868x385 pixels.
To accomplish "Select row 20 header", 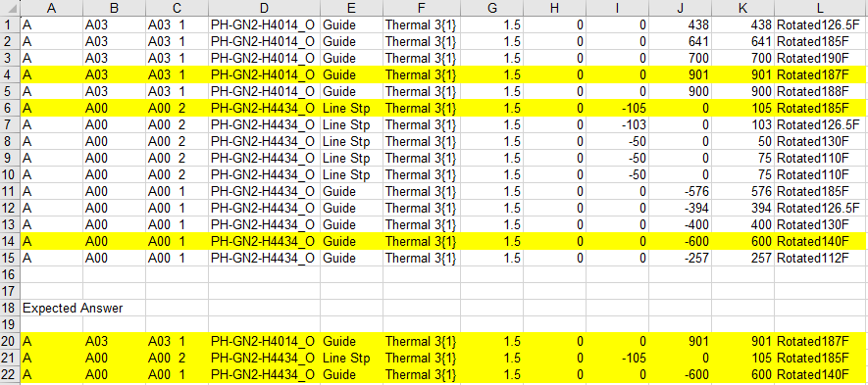I will (x=10, y=341).
